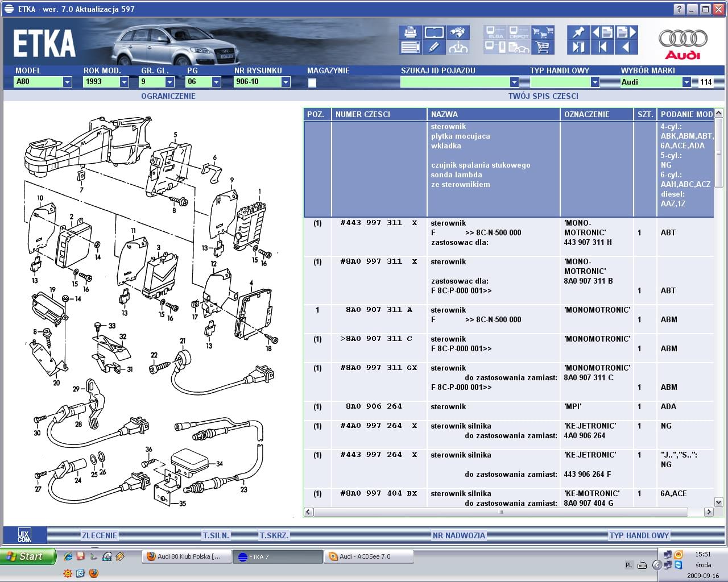This screenshot has height=582, width=728.
Task: Click the pushpin icon
Action: (x=578, y=32)
